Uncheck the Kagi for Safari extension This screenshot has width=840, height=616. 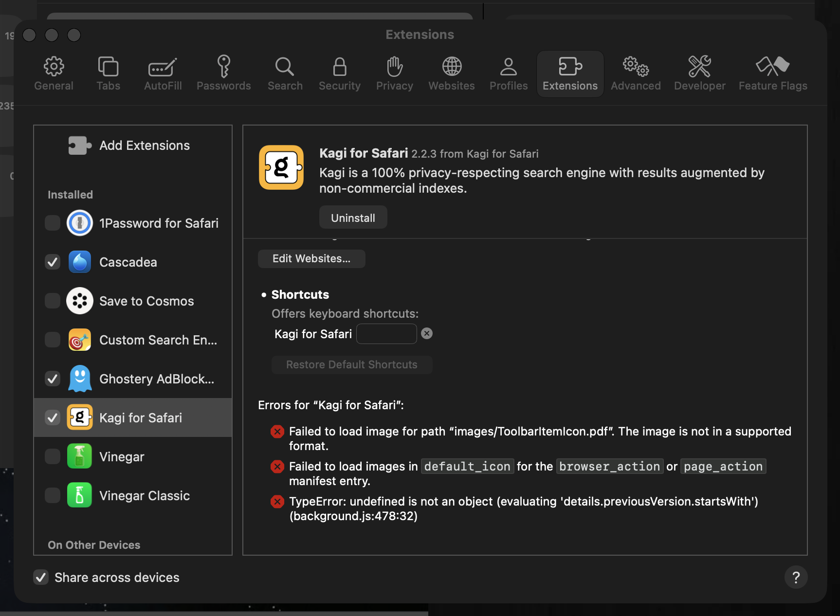click(53, 417)
